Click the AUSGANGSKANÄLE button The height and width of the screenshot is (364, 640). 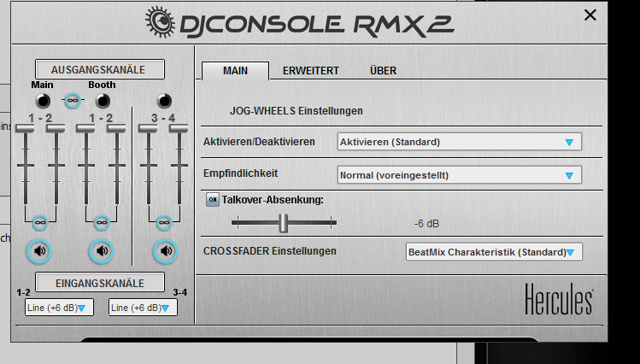click(x=99, y=69)
